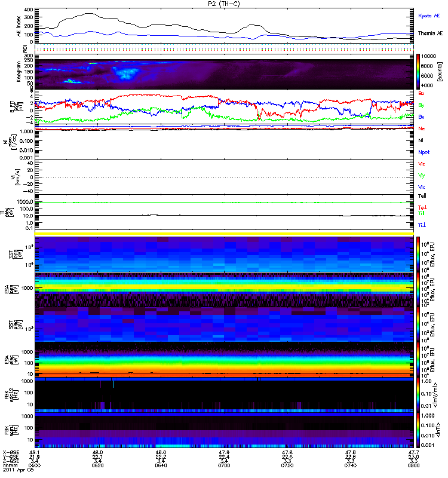Click the ROI dotted marker strip

pos(224,48)
